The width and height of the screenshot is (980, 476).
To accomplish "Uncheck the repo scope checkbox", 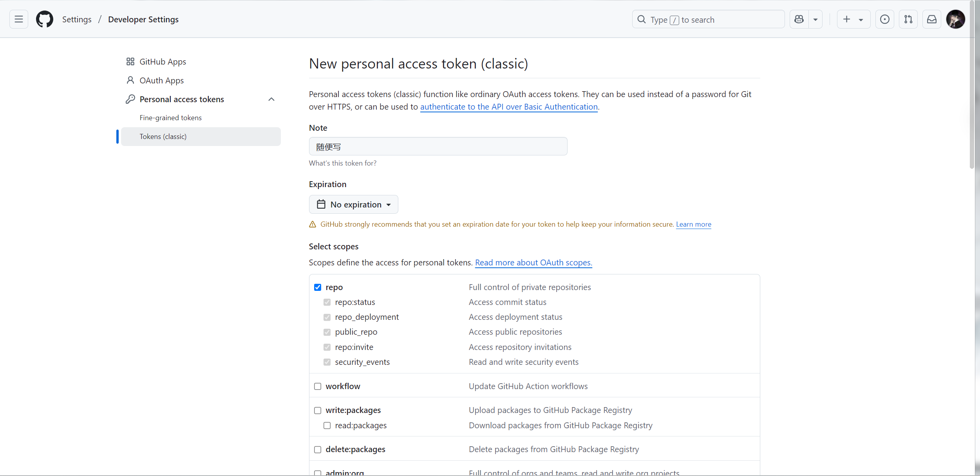I will [x=318, y=287].
